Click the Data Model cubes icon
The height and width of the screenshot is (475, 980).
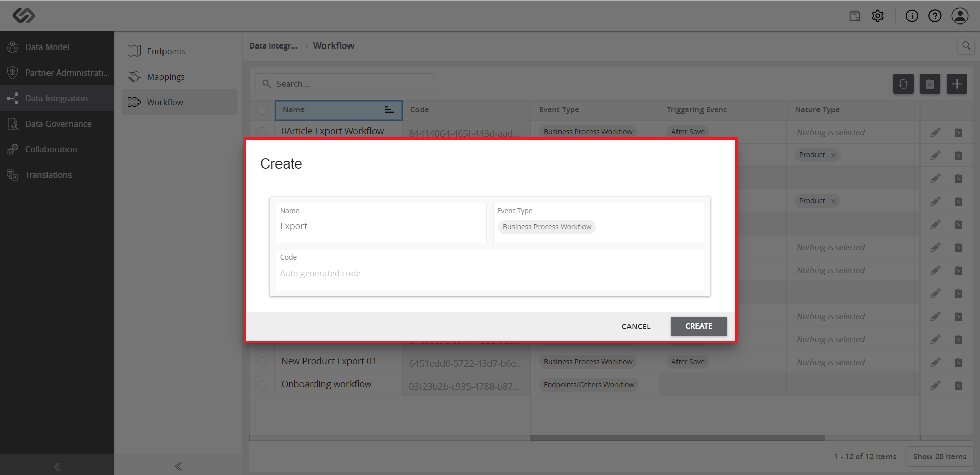pyautogui.click(x=13, y=47)
